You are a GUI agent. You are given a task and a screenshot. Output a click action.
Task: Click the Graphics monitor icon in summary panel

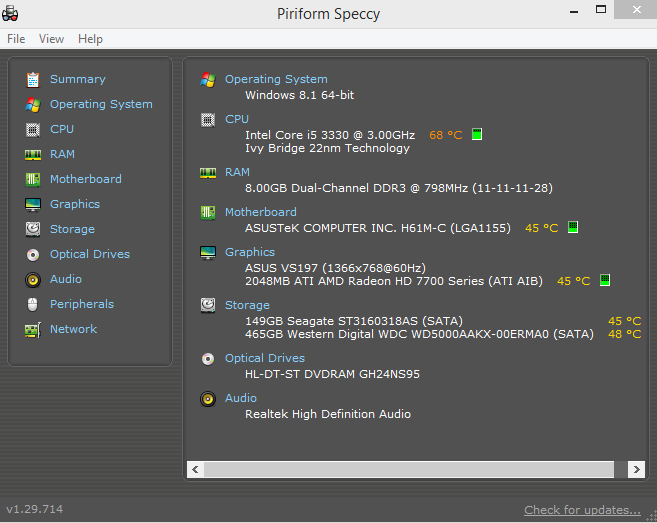tap(208, 253)
